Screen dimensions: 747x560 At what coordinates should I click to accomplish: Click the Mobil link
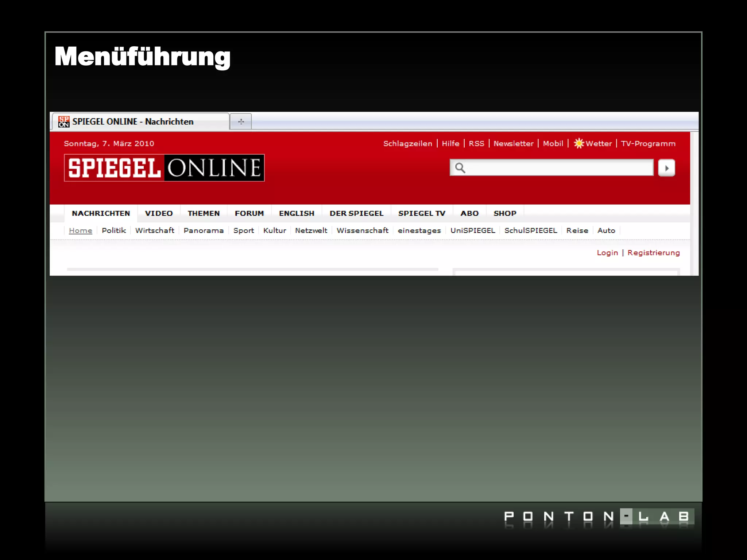(553, 144)
